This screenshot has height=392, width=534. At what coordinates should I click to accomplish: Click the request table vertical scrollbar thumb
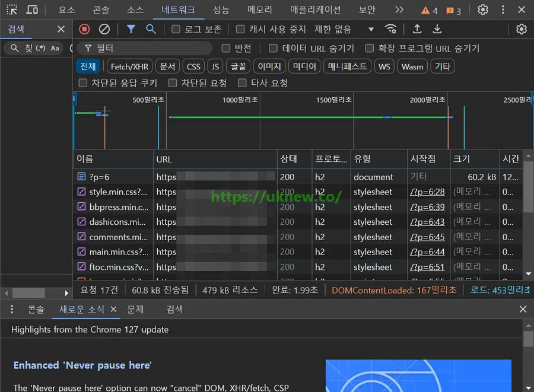[528, 187]
